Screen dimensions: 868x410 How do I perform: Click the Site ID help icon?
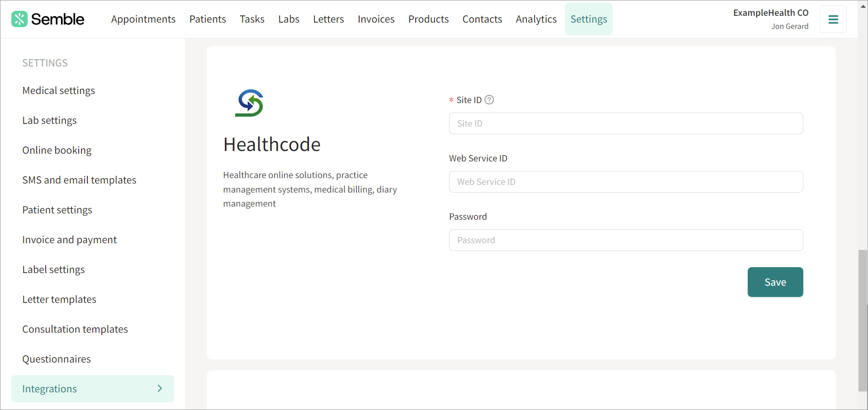tap(489, 100)
